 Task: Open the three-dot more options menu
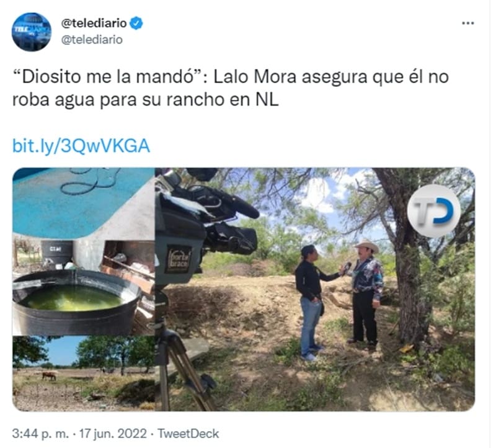point(468,23)
